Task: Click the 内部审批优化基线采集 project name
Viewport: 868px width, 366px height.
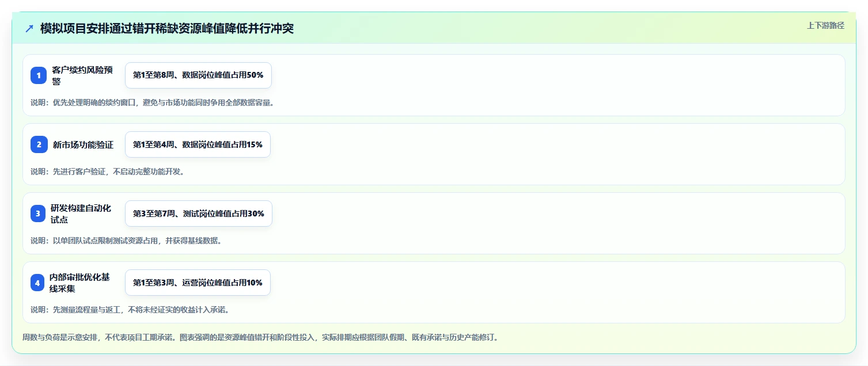Action: coord(79,283)
